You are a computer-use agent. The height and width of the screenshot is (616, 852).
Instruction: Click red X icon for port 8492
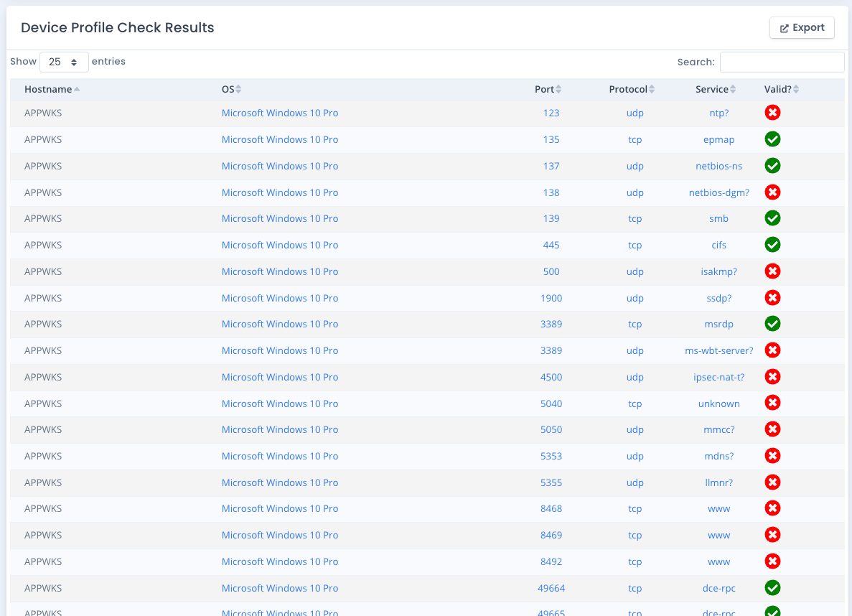click(772, 561)
